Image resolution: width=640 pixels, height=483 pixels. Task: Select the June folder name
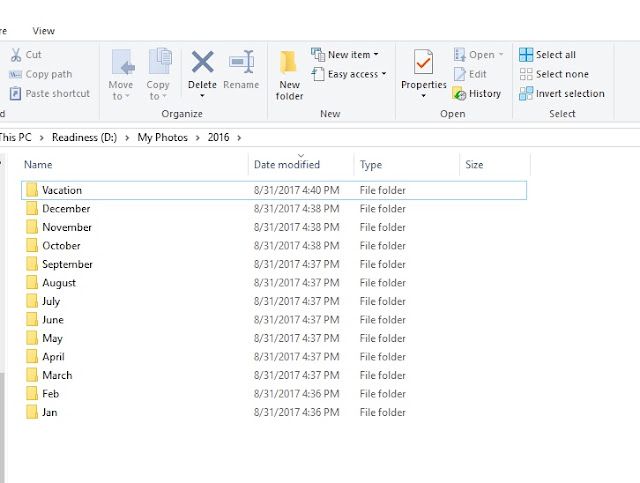tap(53, 320)
